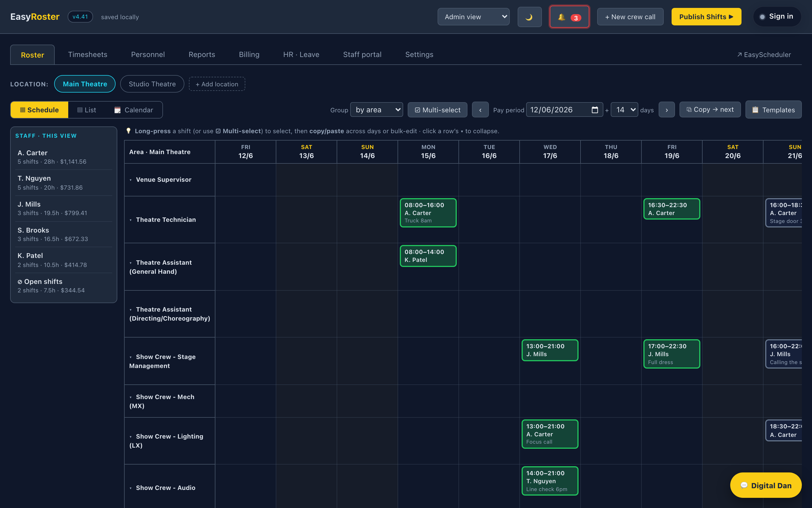Select T. Nguyen in staff list

point(64,183)
